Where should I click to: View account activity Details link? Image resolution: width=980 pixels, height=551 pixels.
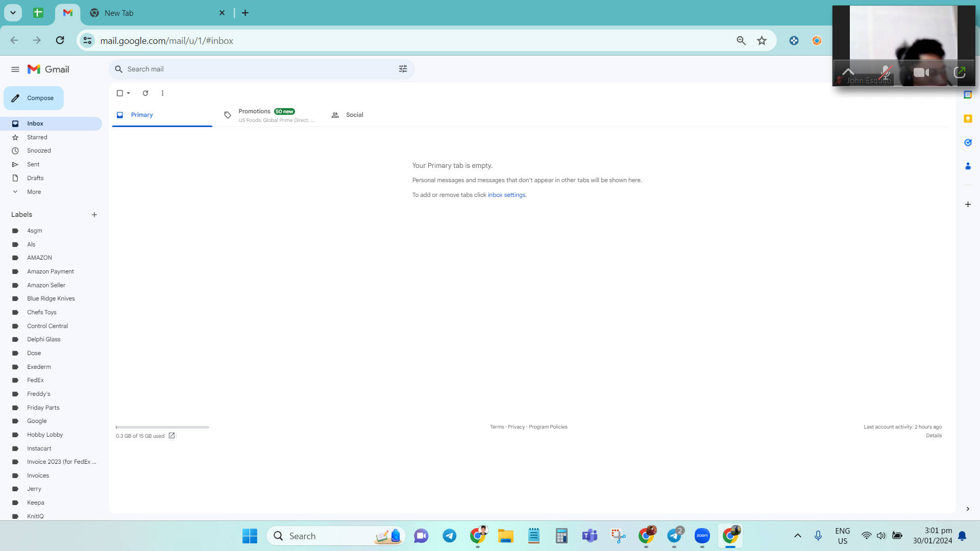(x=934, y=436)
